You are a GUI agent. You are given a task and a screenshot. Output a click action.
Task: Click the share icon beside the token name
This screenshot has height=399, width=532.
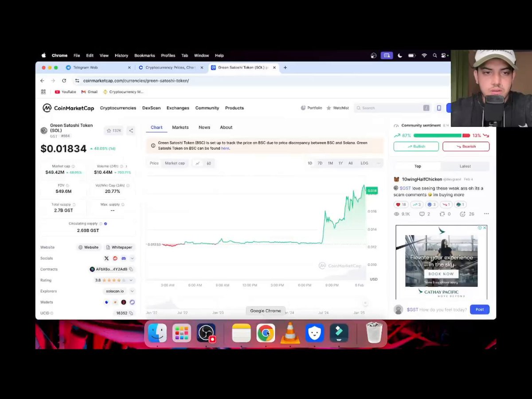(131, 131)
